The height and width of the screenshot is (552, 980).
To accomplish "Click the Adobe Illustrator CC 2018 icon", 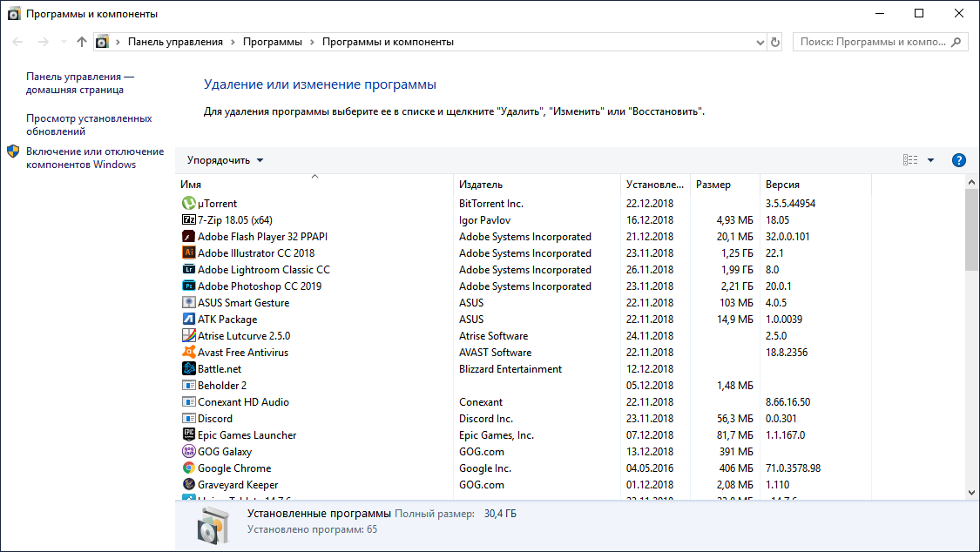I will pyautogui.click(x=188, y=252).
